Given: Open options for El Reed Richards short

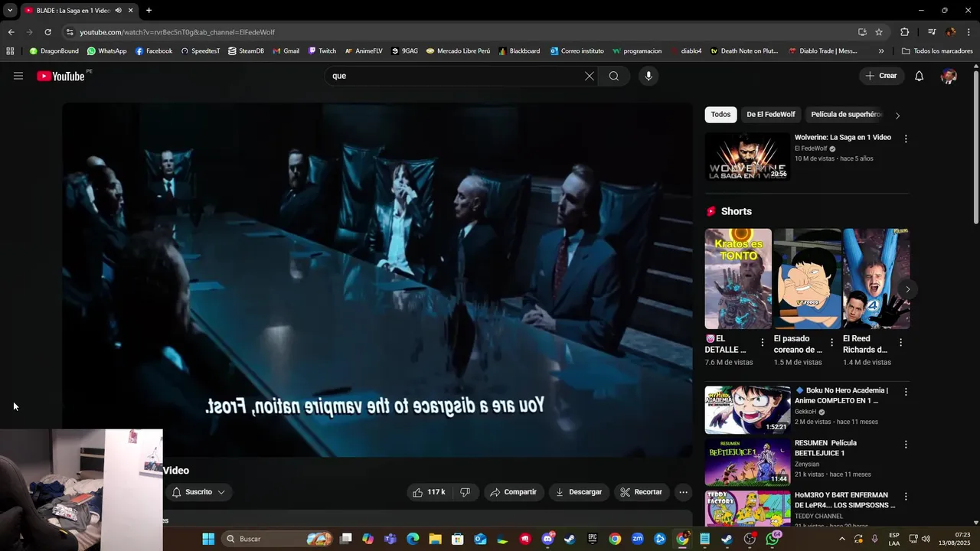Looking at the screenshot, I should pyautogui.click(x=900, y=343).
